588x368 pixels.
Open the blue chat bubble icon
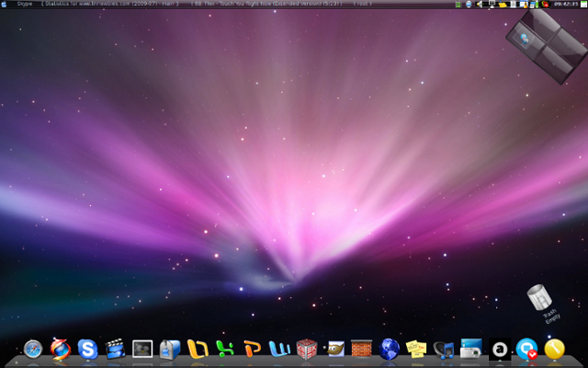click(x=526, y=350)
